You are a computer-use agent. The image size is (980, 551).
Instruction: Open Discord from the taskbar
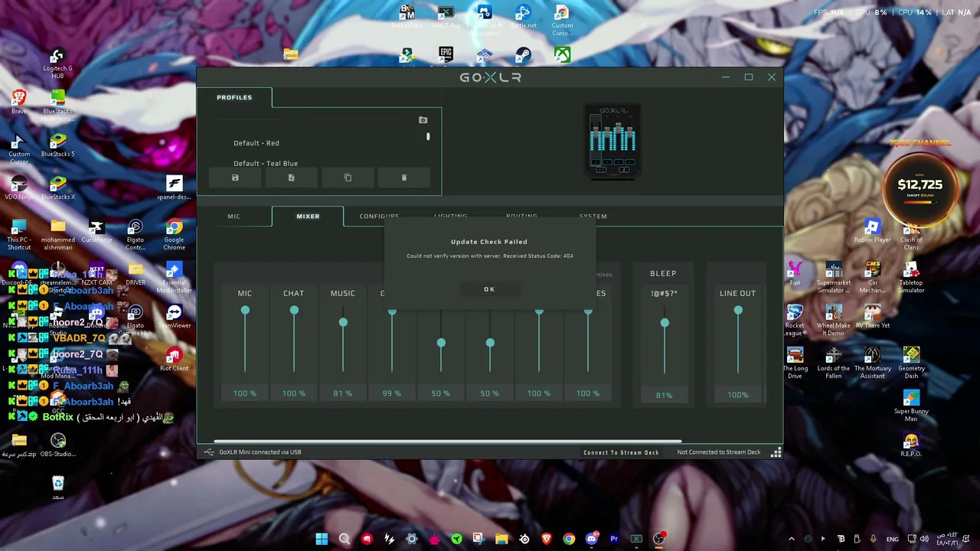(591, 539)
